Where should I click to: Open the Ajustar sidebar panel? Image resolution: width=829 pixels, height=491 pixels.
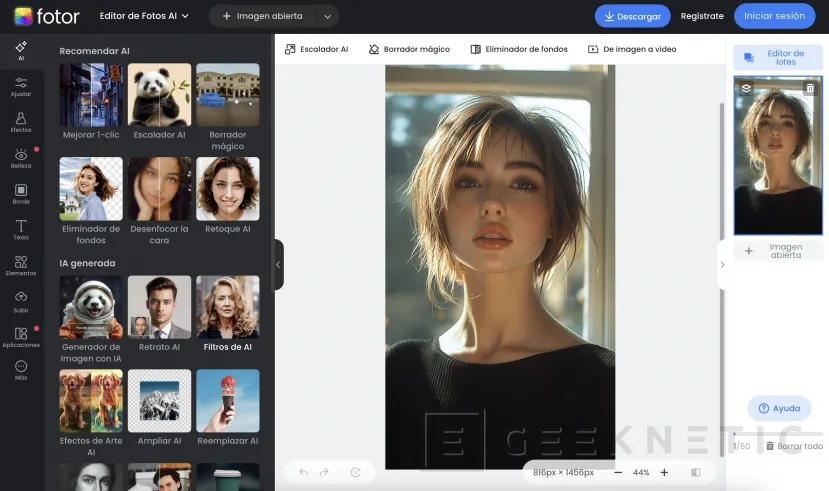coord(21,87)
